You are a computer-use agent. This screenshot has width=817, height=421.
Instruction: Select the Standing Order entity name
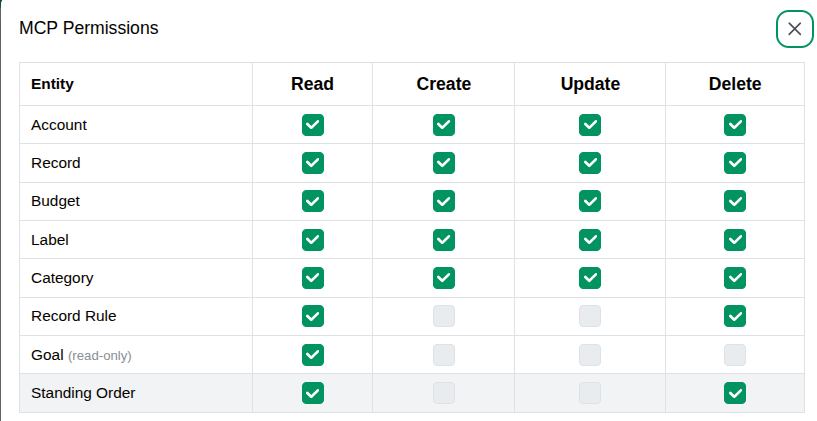tap(83, 393)
